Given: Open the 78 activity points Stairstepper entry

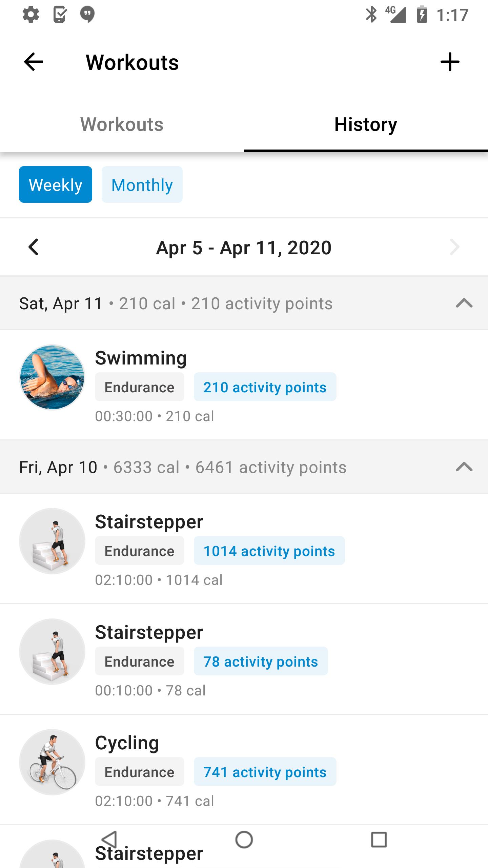Looking at the screenshot, I should click(244, 659).
